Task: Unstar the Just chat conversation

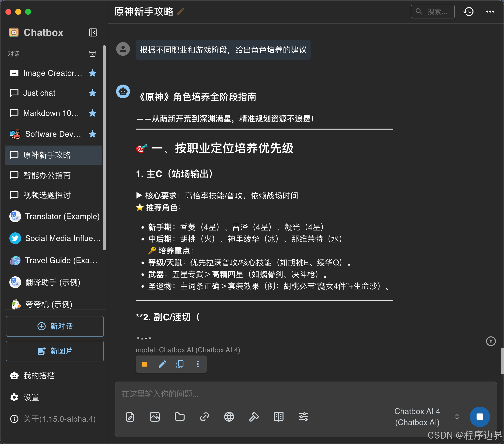Action: [92, 93]
